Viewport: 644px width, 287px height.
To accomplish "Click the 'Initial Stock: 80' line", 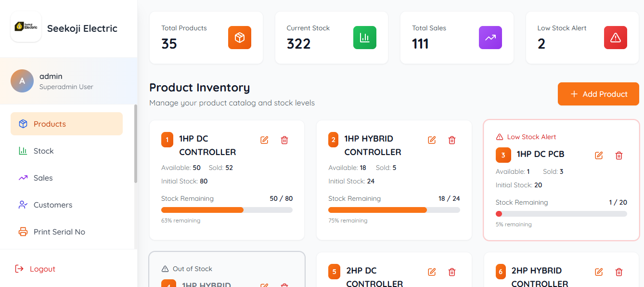I will [184, 181].
